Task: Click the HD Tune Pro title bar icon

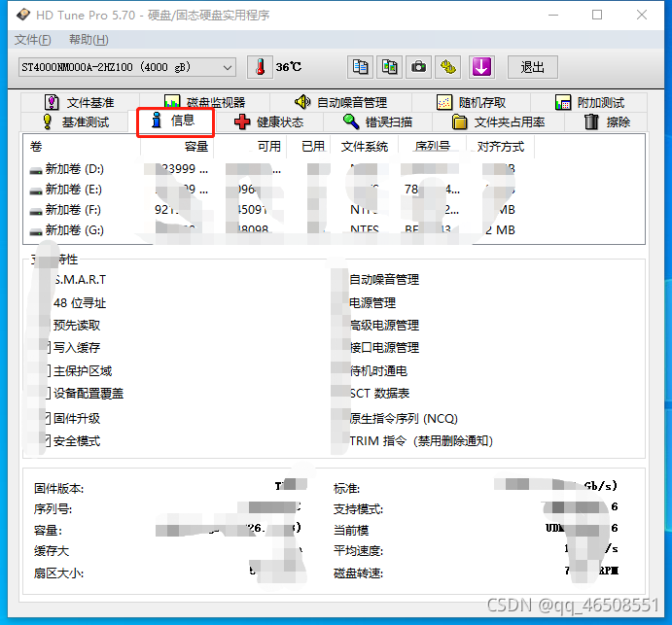Action: 23,15
